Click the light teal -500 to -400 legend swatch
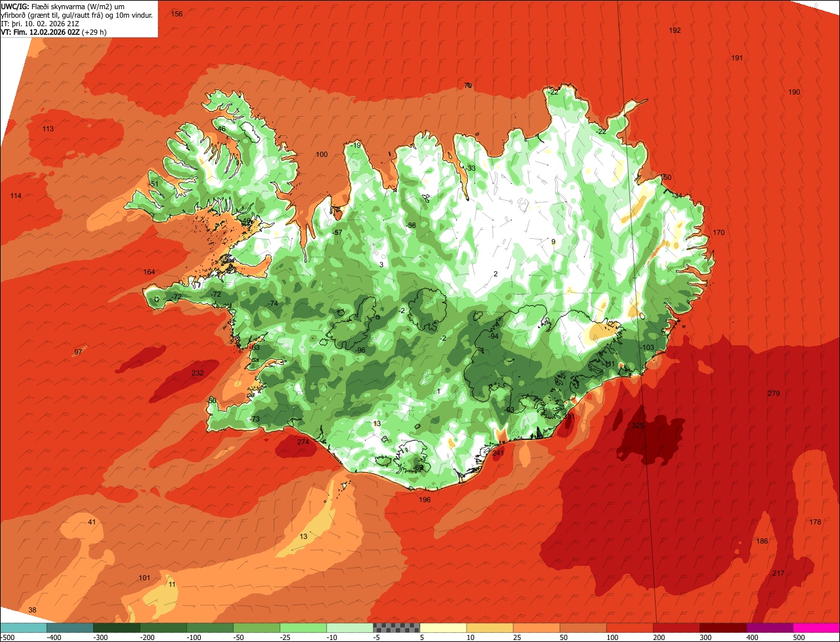This screenshot has height=642, width=840. click(x=23, y=628)
